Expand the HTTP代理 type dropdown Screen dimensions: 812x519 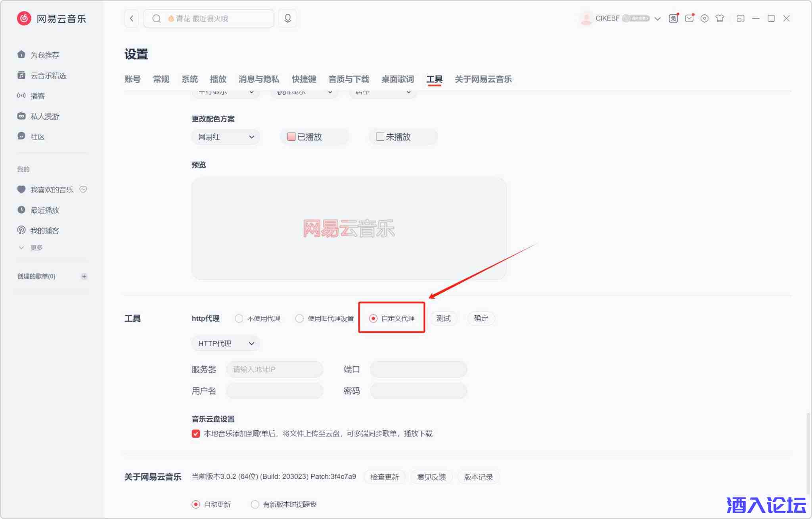[x=226, y=343]
